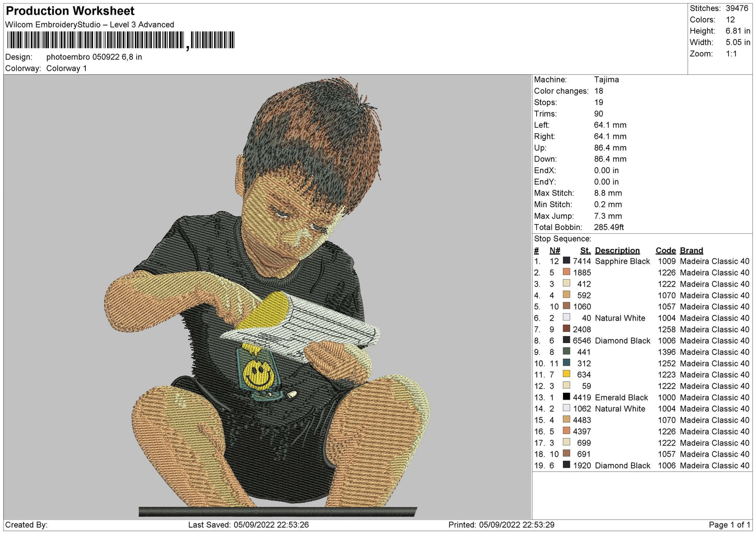This screenshot has width=756, height=534.
Task: Click stitch count 6546 in stop 8
Action: pyautogui.click(x=582, y=341)
